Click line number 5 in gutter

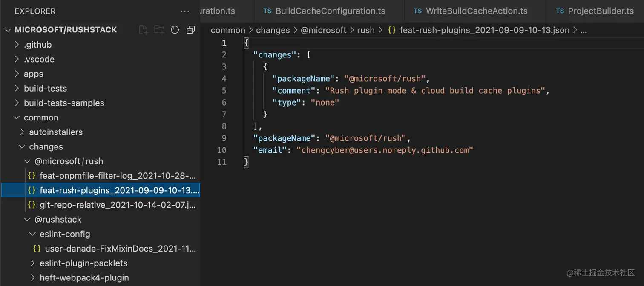click(224, 91)
